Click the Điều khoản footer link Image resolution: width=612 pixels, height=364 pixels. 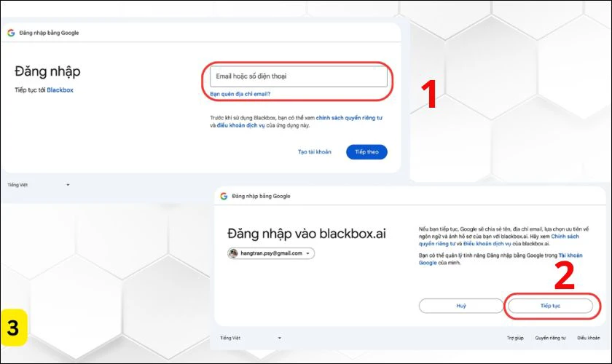click(589, 339)
